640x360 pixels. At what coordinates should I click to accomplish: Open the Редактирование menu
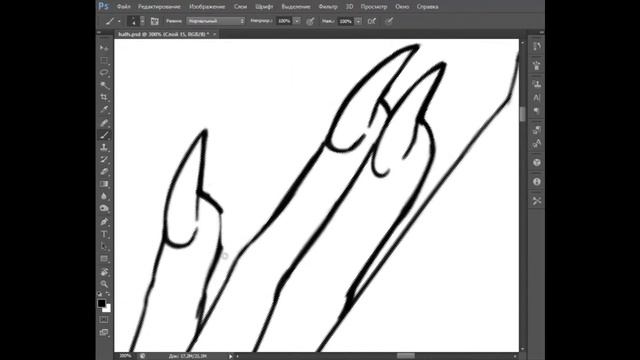pos(159,7)
